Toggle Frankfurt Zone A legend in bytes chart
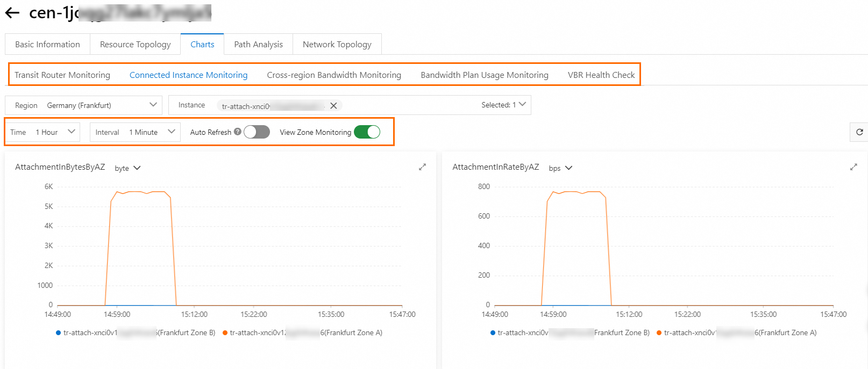The width and height of the screenshot is (868, 369). [302, 333]
